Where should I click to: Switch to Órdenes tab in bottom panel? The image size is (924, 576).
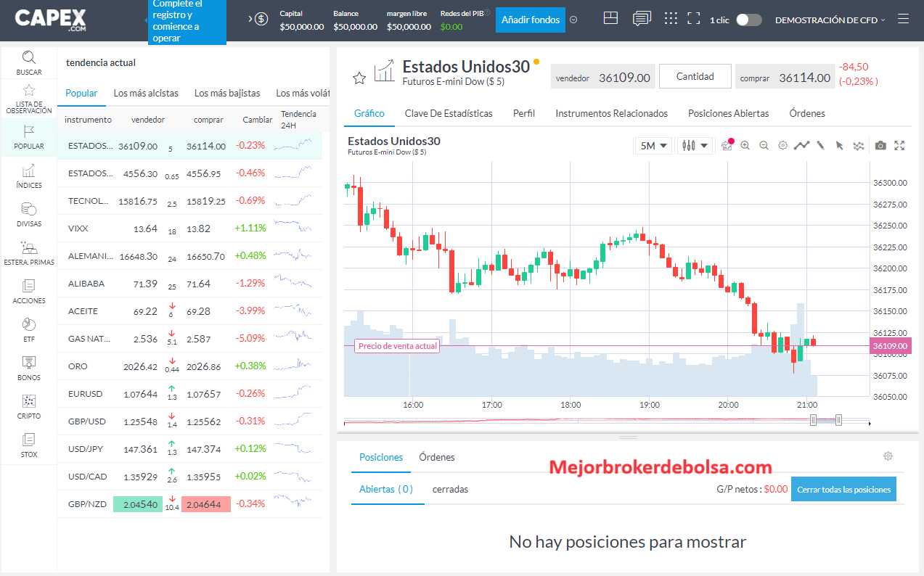pyautogui.click(x=437, y=457)
